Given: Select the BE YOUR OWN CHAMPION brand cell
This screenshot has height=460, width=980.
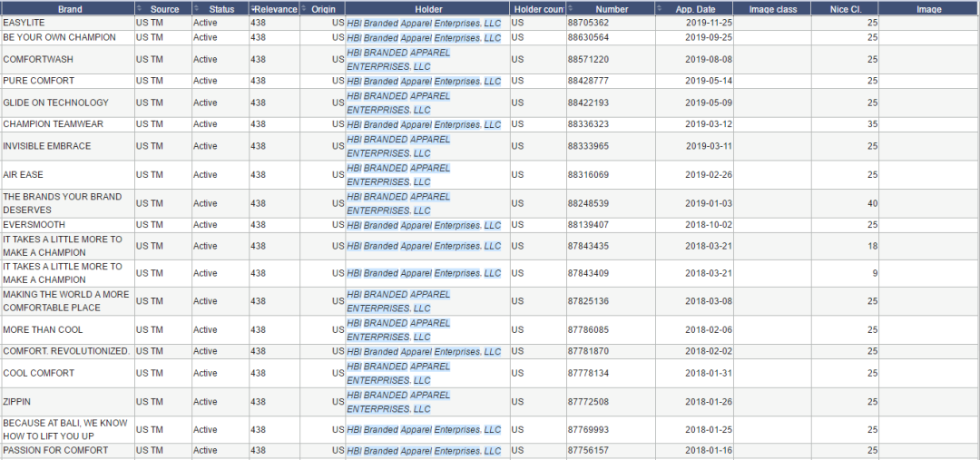Looking at the screenshot, I should coord(67,37).
